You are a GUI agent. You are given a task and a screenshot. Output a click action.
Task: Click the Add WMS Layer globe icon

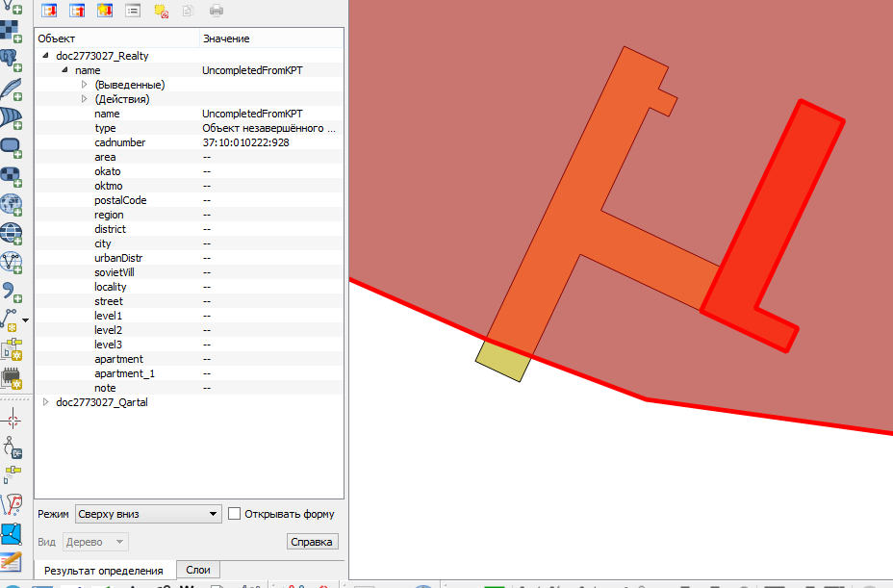[x=12, y=205]
